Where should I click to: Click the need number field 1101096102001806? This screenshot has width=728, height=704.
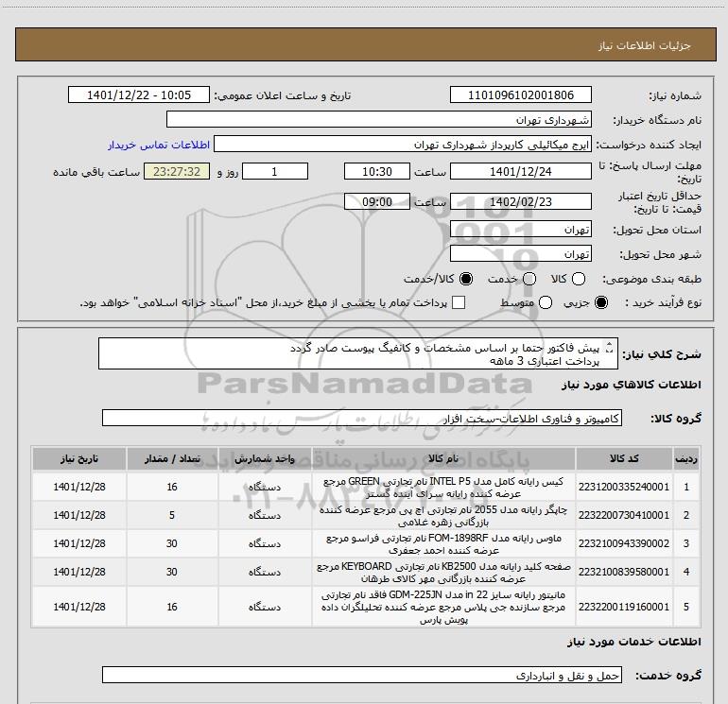click(520, 94)
